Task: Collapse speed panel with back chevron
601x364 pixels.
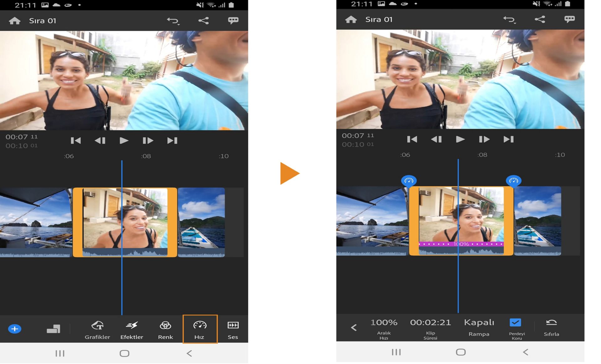Action: [x=354, y=327]
